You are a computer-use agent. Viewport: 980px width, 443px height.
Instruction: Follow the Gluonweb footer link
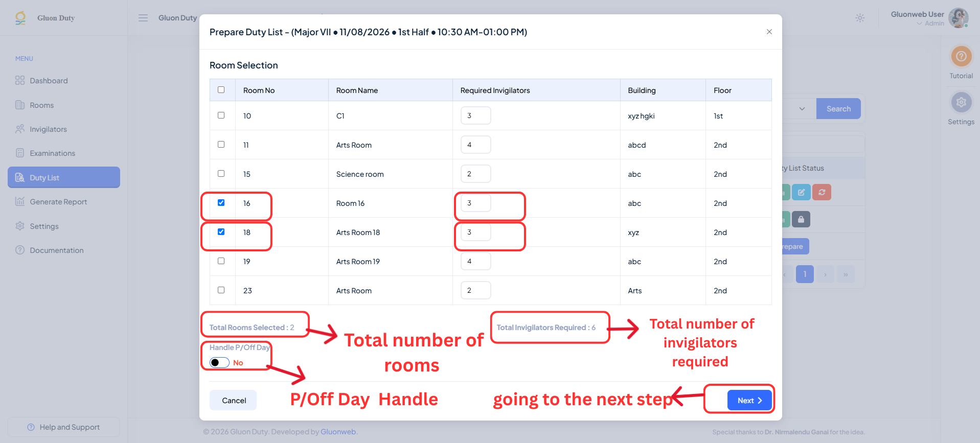(338, 432)
